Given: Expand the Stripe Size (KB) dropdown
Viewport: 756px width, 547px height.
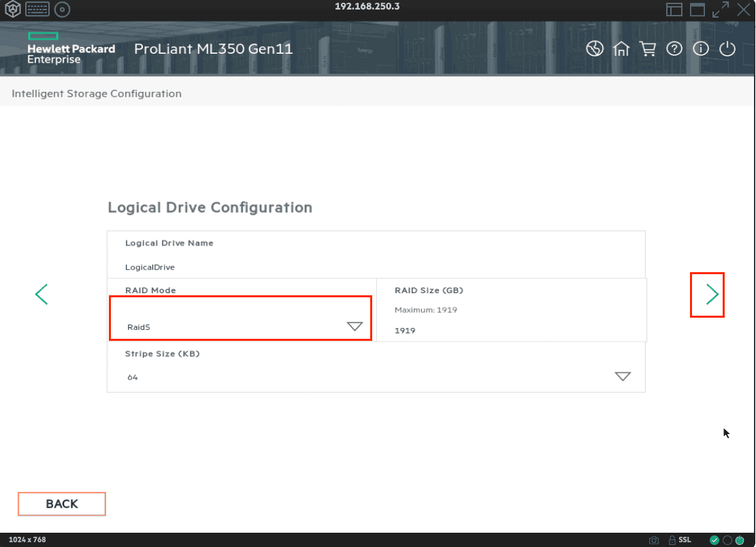Looking at the screenshot, I should tap(622, 377).
